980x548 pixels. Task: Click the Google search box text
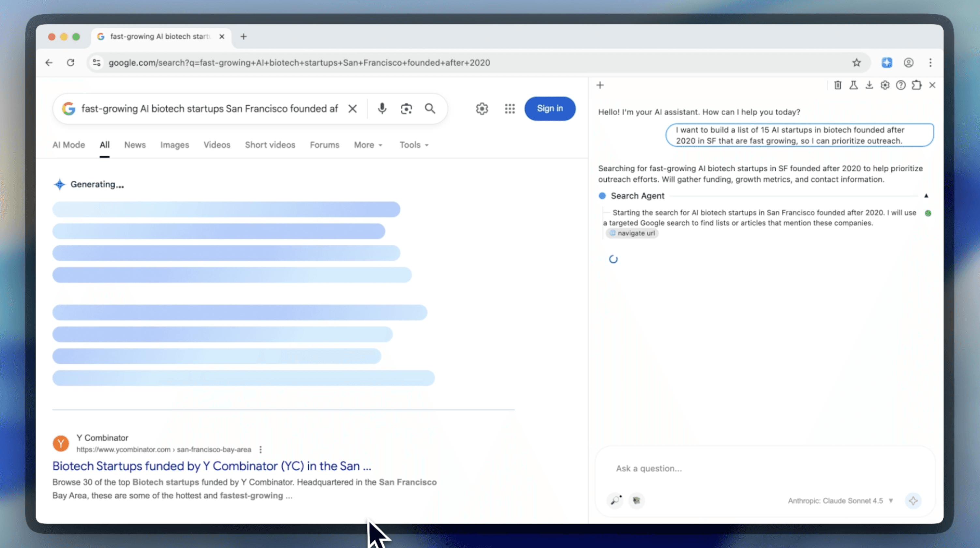point(210,109)
